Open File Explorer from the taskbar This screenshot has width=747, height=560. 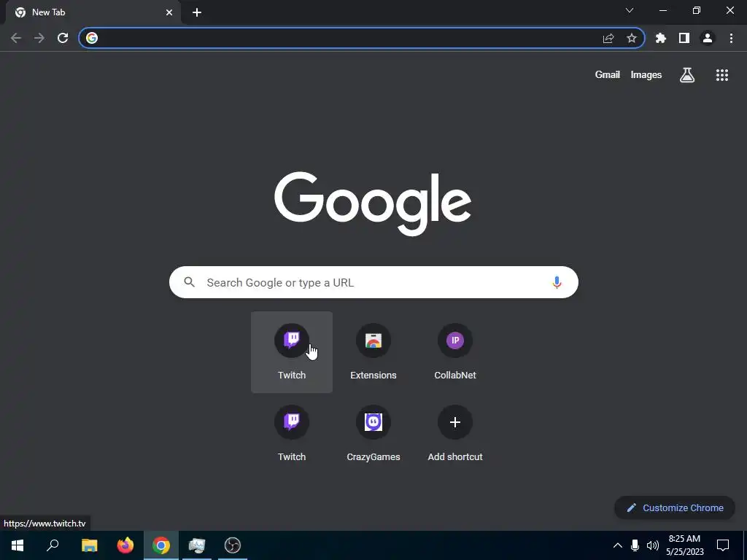pos(89,545)
